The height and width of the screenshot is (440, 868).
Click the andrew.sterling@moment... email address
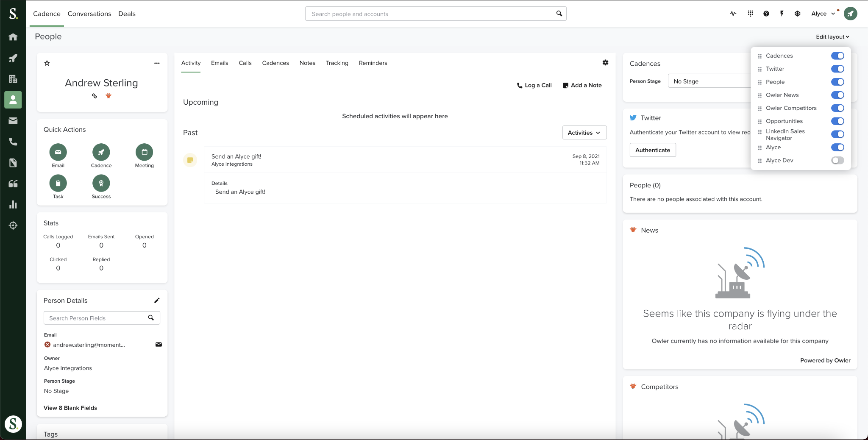(89, 345)
